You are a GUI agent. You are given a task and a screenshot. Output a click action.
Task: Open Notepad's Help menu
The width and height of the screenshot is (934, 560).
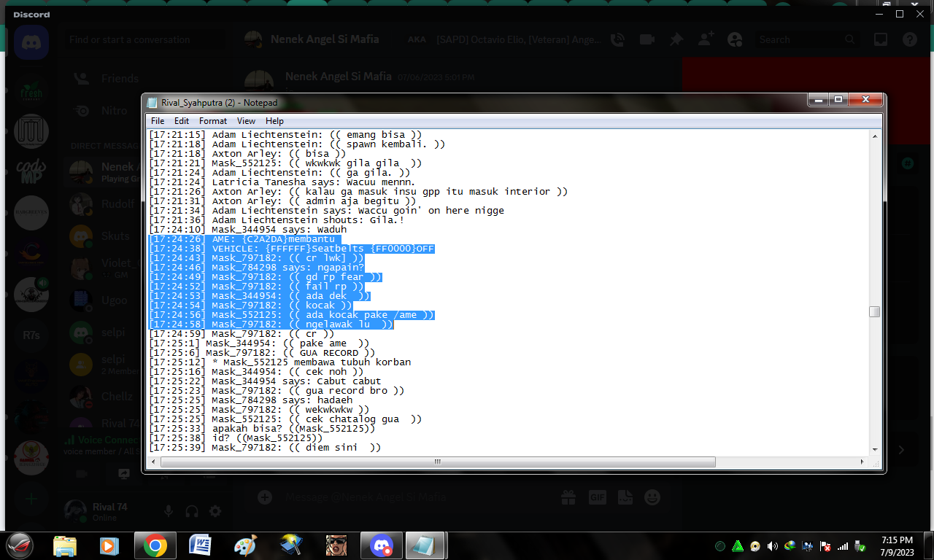click(x=274, y=121)
